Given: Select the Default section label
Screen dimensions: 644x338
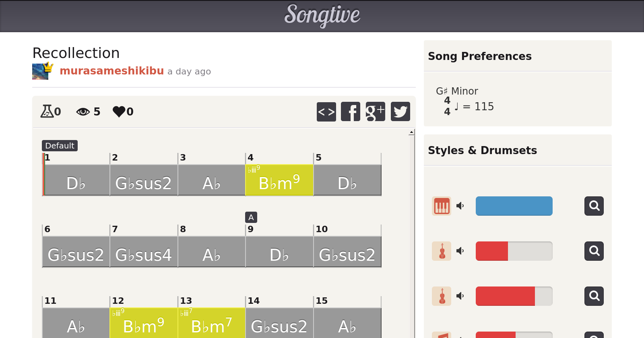Looking at the screenshot, I should tap(60, 146).
